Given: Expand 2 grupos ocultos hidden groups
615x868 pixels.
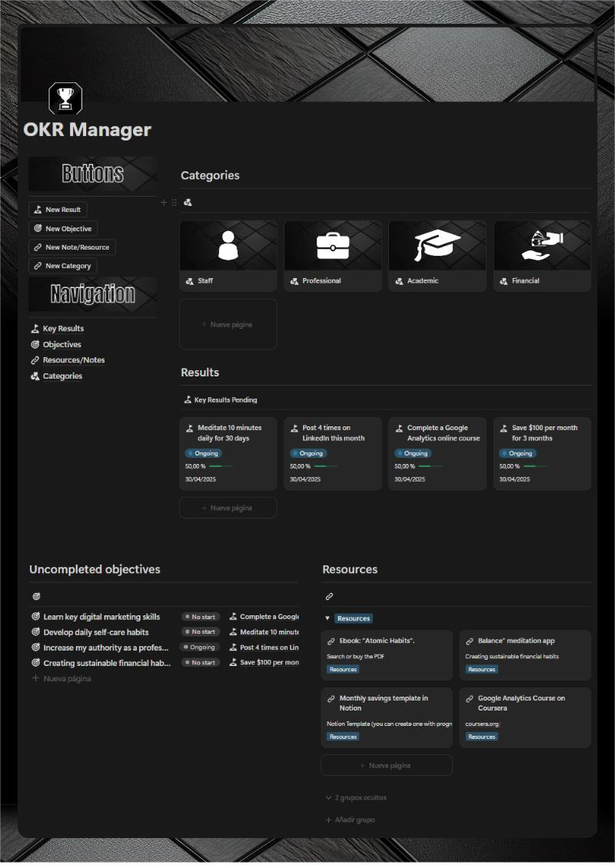Looking at the screenshot, I should (x=356, y=797).
